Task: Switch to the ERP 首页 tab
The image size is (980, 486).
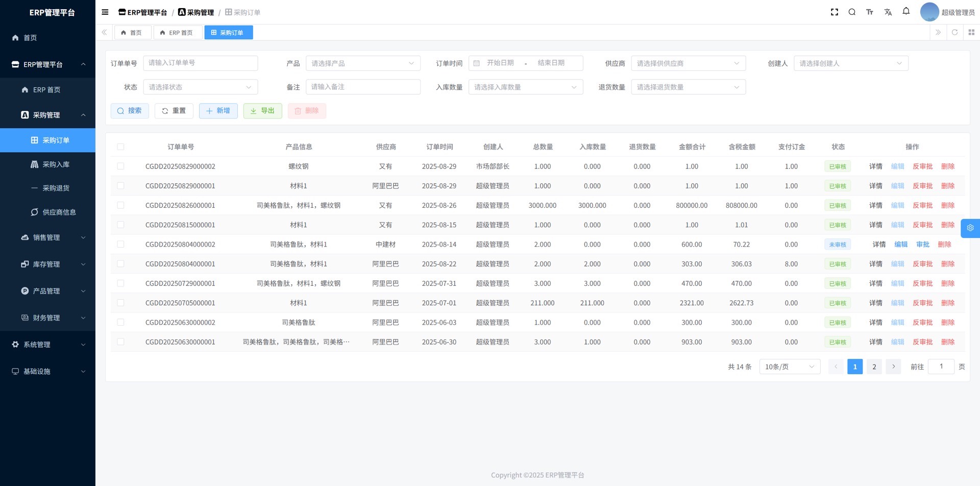Action: (177, 33)
